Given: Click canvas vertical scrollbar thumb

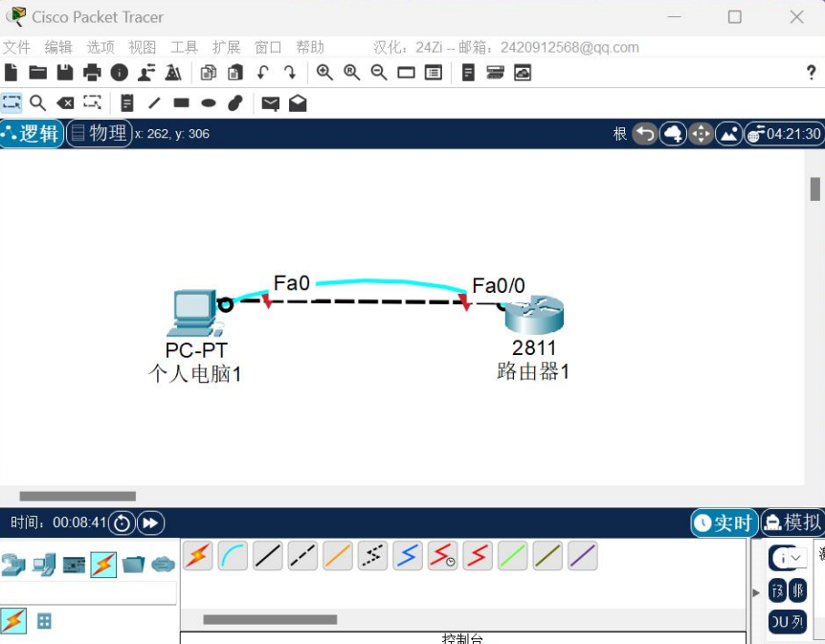Looking at the screenshot, I should click(x=815, y=189).
